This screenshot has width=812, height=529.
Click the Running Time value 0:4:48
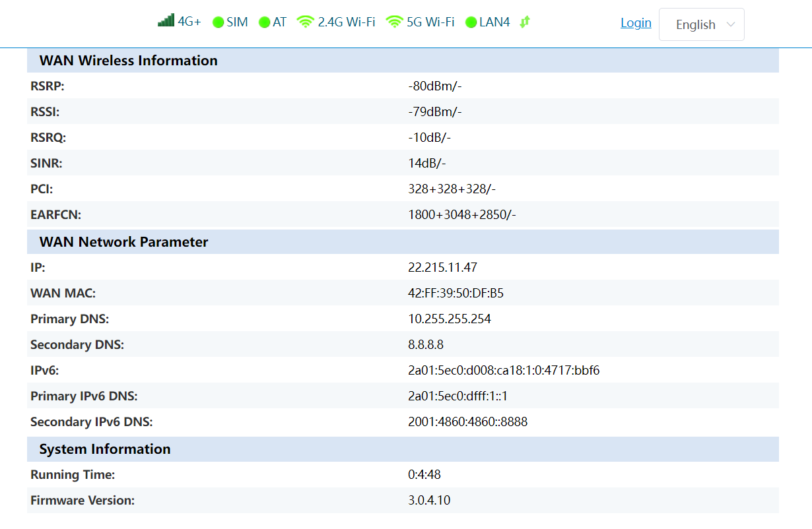coord(424,475)
